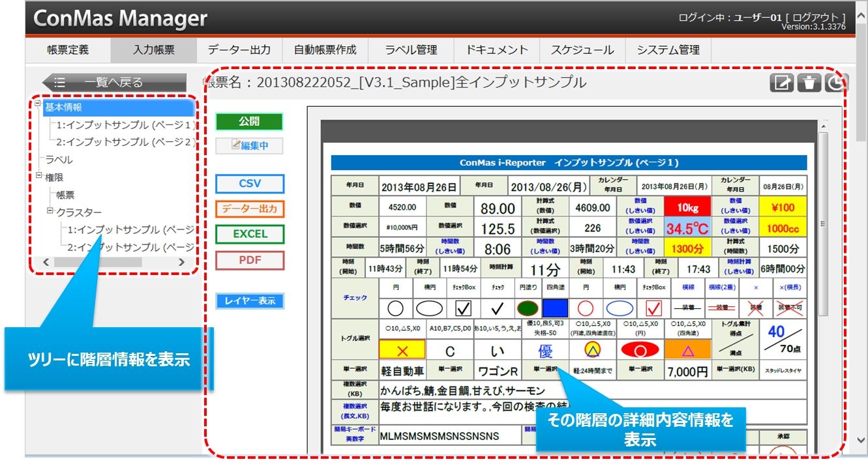868x466 pixels.
Task: Switch to the 帳票定義 tab
Action: (x=68, y=50)
